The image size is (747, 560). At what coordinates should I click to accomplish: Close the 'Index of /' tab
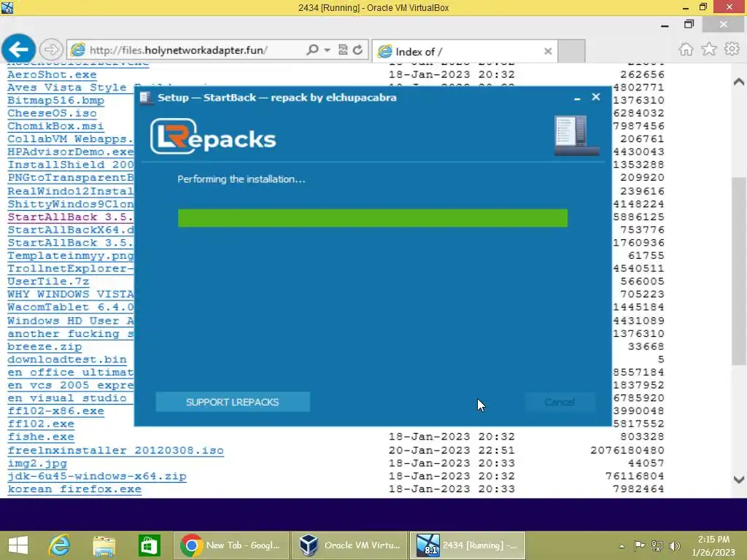pos(548,51)
